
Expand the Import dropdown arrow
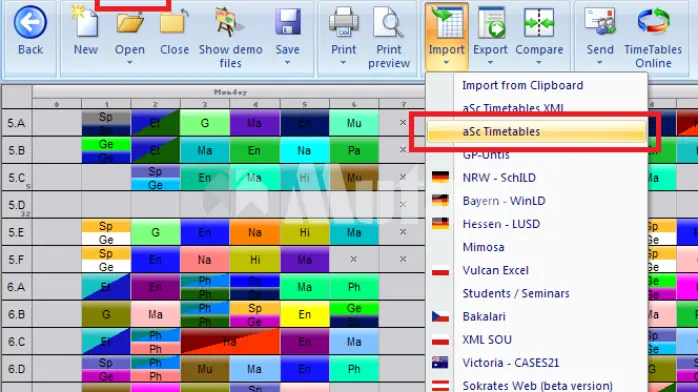(446, 63)
